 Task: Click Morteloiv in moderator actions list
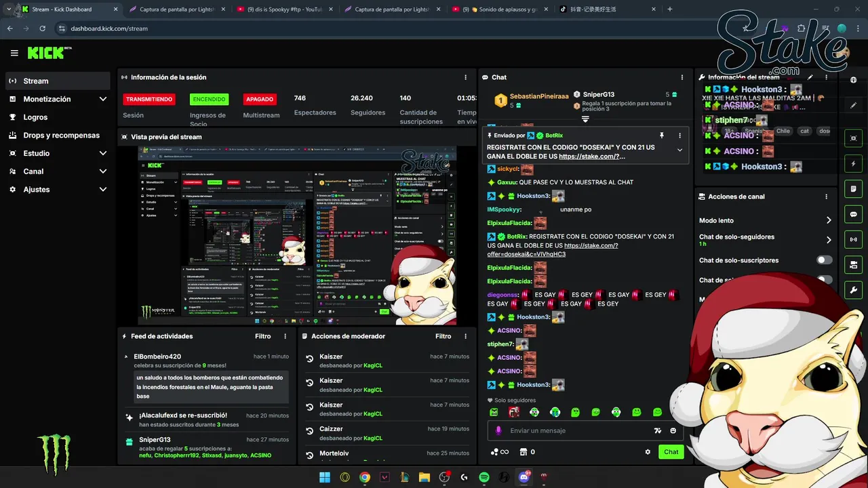334,453
